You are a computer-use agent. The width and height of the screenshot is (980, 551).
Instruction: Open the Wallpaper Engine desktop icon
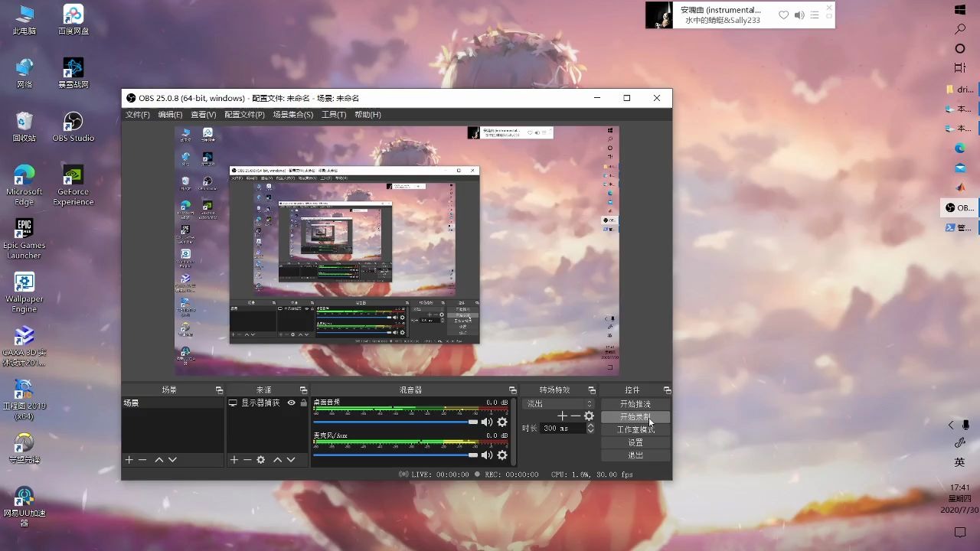(24, 292)
